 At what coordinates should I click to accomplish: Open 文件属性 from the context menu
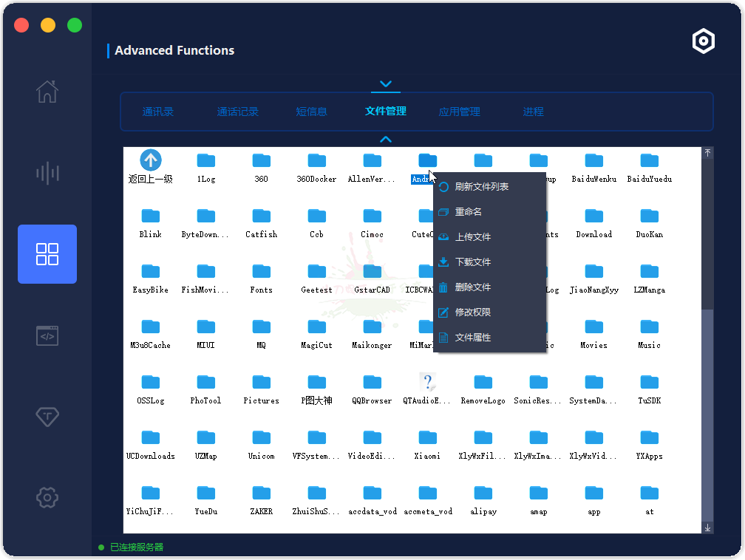(x=473, y=338)
